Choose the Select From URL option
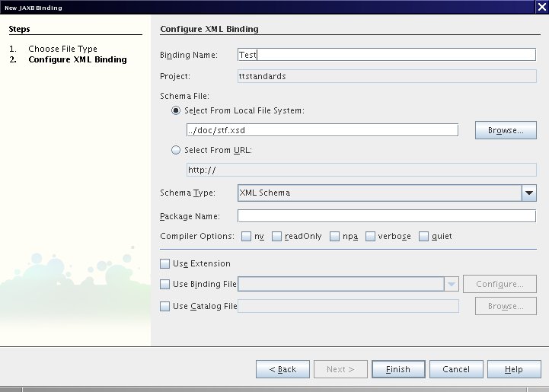This screenshot has width=549, height=392. (x=177, y=150)
